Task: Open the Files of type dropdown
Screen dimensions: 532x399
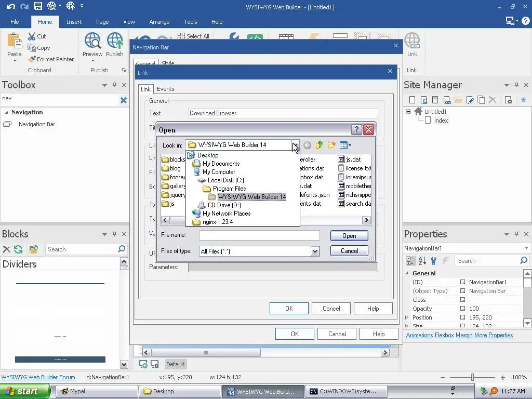Action: [315, 251]
